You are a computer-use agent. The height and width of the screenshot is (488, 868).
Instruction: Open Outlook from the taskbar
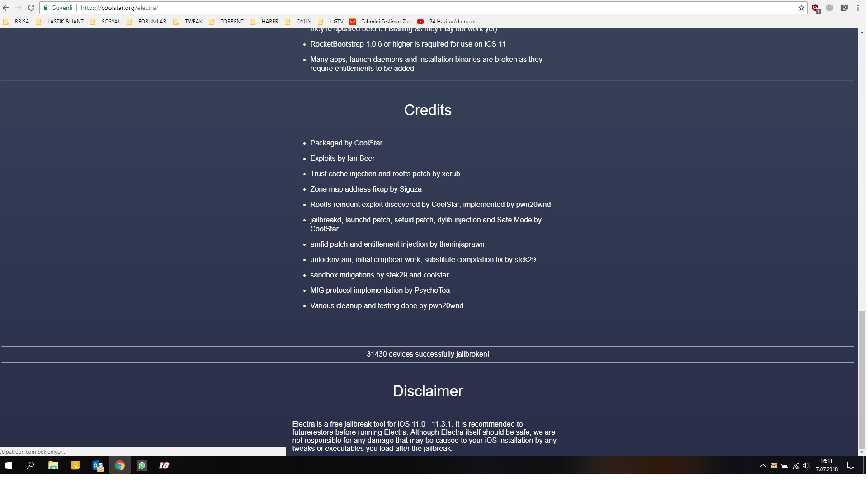98,465
